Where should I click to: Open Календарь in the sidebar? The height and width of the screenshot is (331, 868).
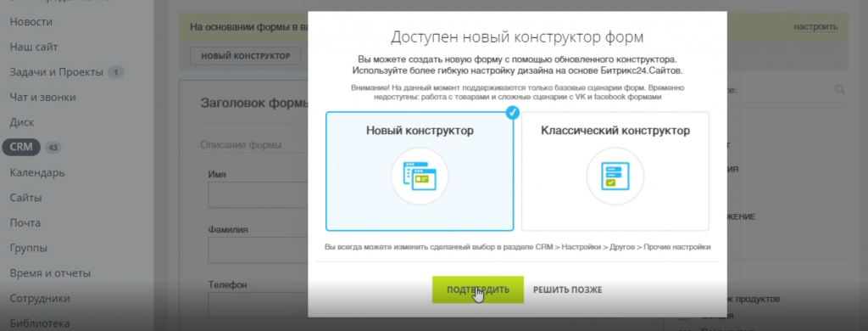tap(37, 172)
